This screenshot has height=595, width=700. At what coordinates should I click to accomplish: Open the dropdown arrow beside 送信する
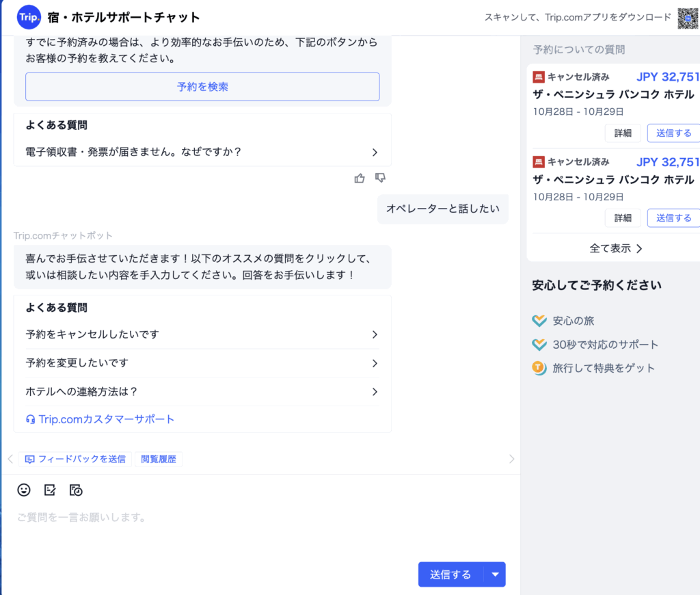pyautogui.click(x=495, y=574)
